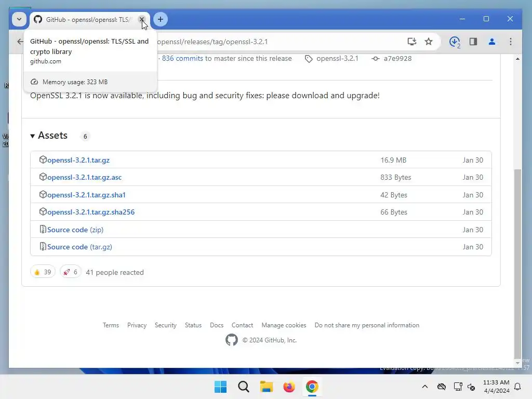Image resolution: width=532 pixels, height=399 pixels.
Task: Select the 42 Bytes size text
Action: [394, 195]
